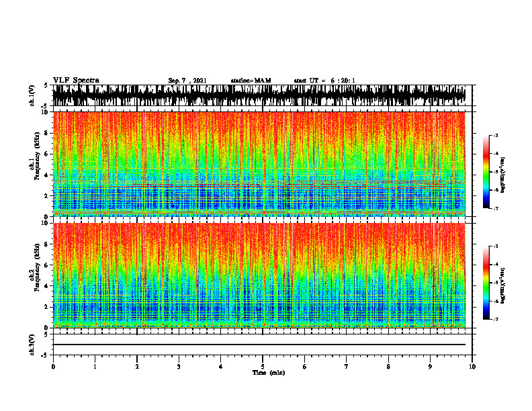Click time axis tick label "7"
The width and height of the screenshot is (532, 411).
tap(347, 367)
